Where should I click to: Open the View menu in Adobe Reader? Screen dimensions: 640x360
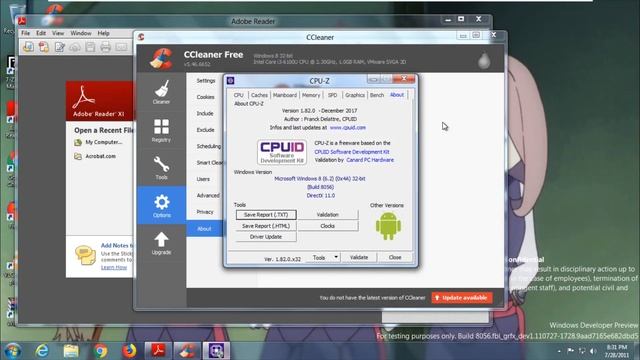[x=58, y=33]
